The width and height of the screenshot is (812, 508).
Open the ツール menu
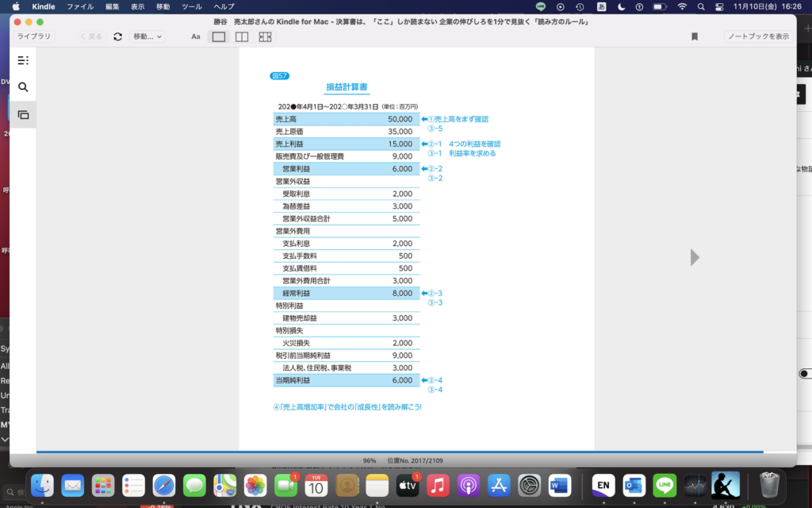pos(191,6)
